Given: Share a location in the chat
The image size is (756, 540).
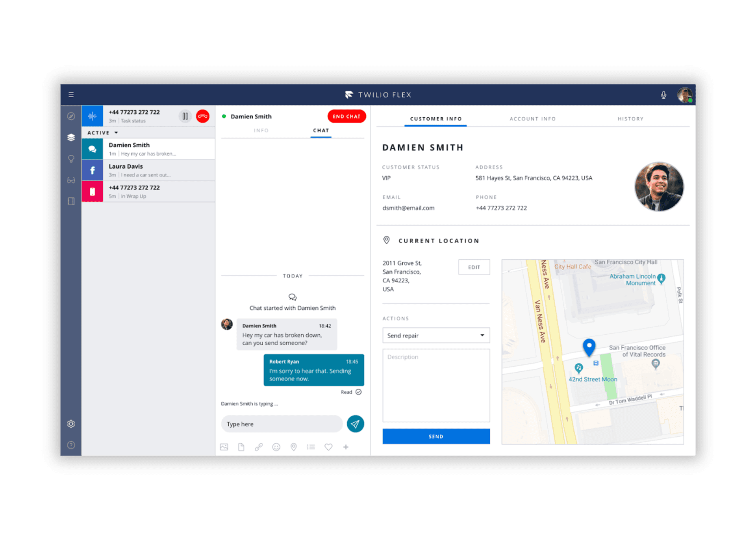Looking at the screenshot, I should pos(293,447).
